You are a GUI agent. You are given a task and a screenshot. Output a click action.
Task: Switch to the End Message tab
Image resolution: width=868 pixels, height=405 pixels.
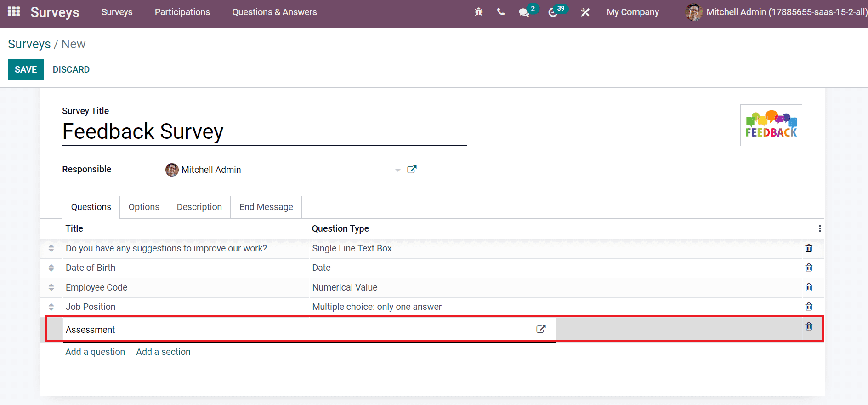(266, 207)
